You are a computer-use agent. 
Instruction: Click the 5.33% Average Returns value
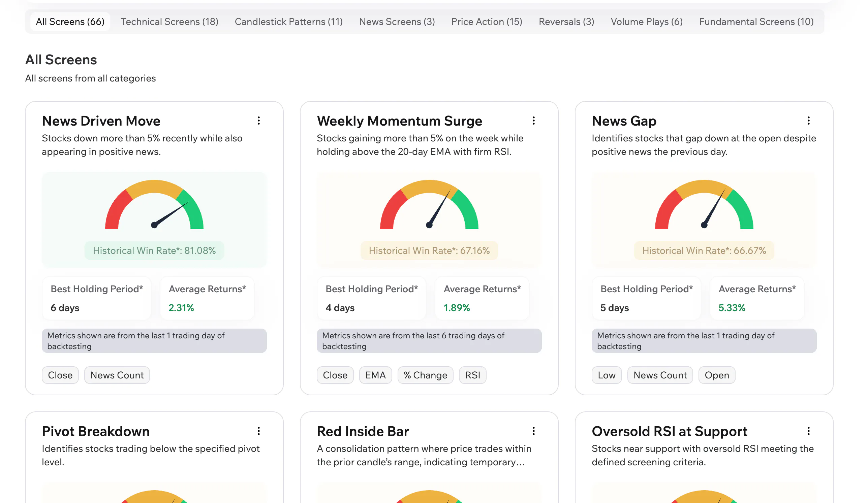[732, 308]
